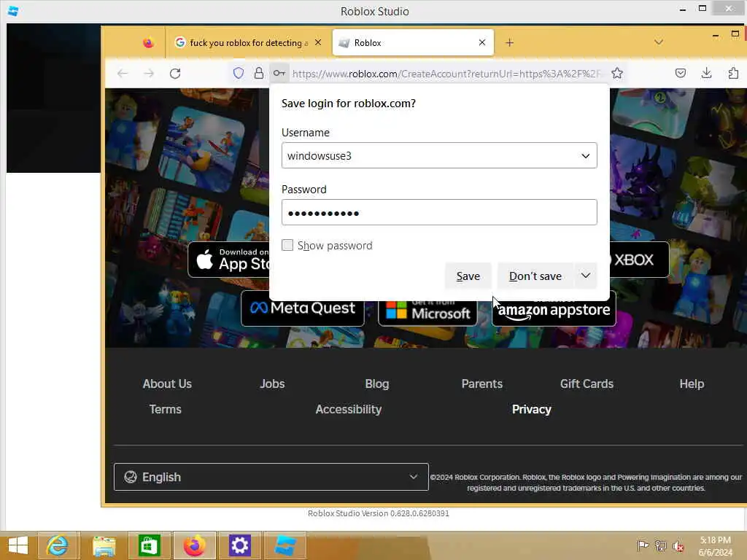Screen dimensions: 747x560
Task: Bookmark this page with the star
Action: tap(617, 74)
